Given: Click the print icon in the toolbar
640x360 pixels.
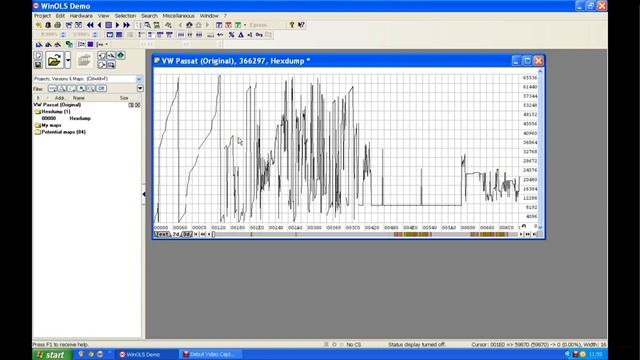Looking at the screenshot, I should coord(58,25).
